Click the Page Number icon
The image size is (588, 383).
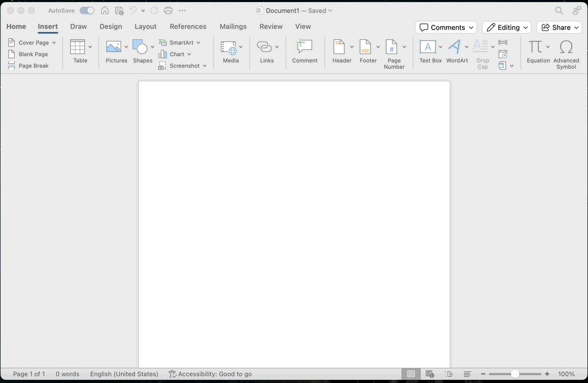pyautogui.click(x=391, y=47)
